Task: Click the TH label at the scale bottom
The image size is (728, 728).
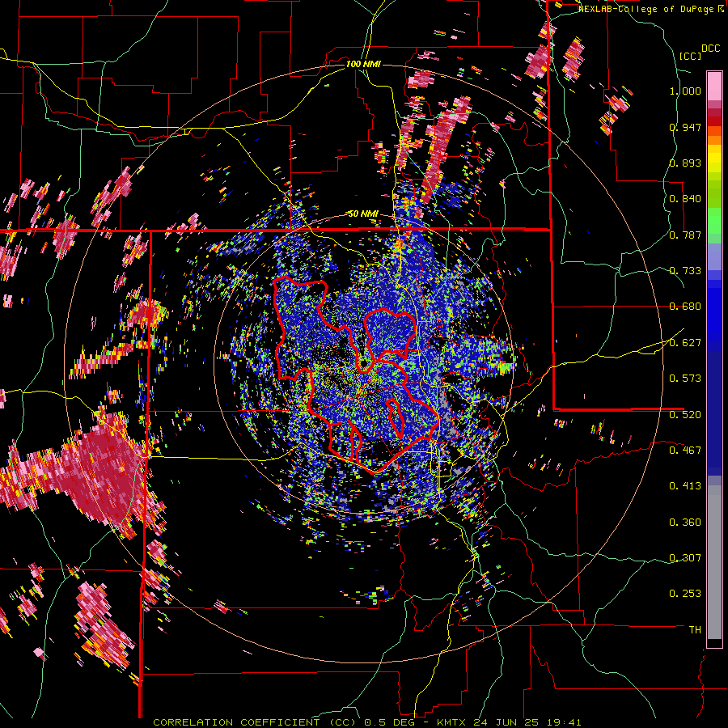Action: coord(695,630)
